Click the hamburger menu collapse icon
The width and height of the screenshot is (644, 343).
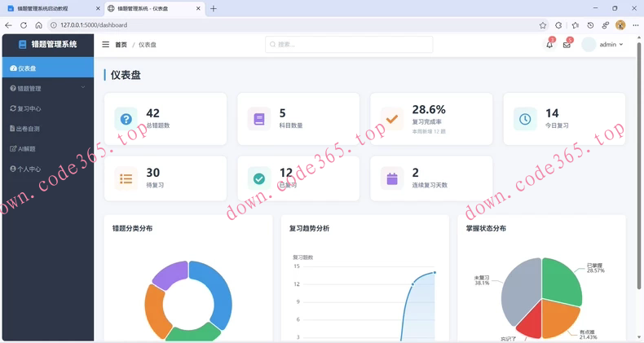coord(105,45)
